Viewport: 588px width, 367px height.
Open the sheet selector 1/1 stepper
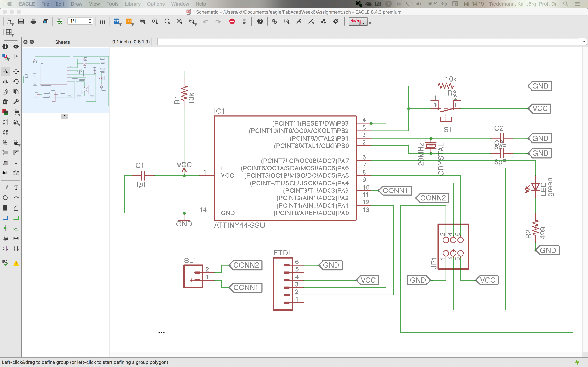pyautogui.click(x=90, y=21)
